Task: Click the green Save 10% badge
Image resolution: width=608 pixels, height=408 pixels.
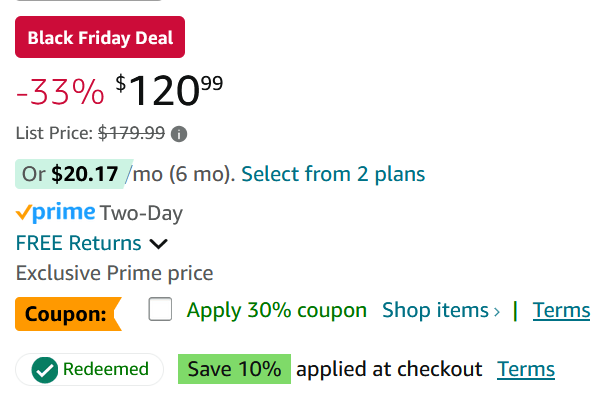Action: click(234, 369)
